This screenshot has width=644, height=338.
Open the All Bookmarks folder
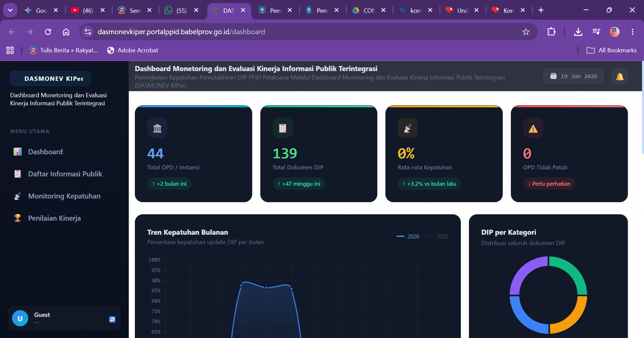click(x=611, y=50)
